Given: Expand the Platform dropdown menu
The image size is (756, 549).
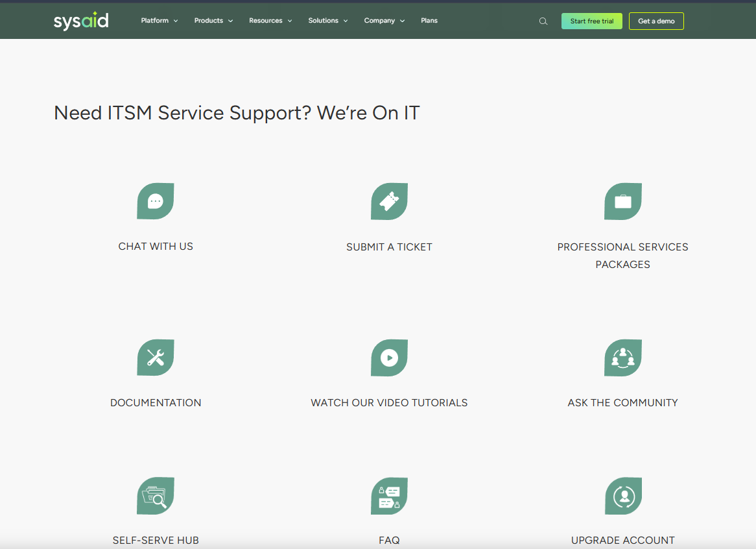Looking at the screenshot, I should click(x=159, y=21).
